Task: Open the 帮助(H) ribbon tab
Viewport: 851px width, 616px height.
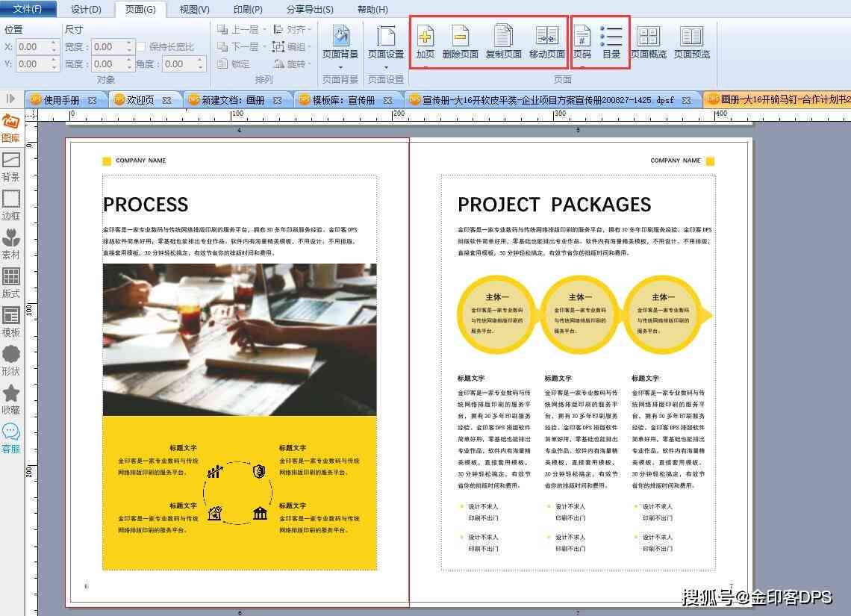Action: pos(372,9)
